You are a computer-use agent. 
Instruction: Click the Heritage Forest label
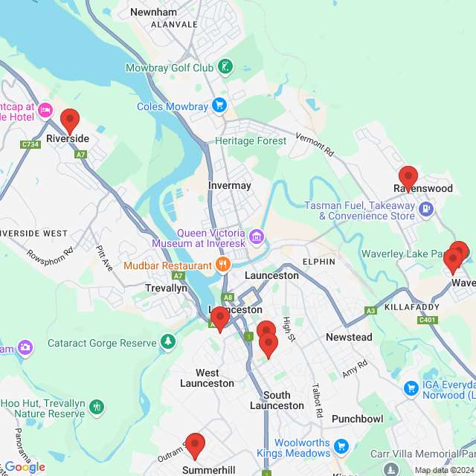click(x=251, y=141)
